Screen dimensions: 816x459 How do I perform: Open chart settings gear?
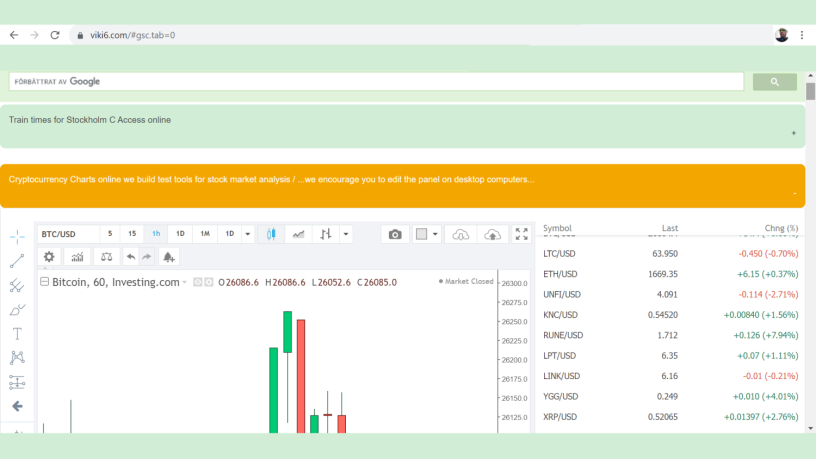pos(49,257)
